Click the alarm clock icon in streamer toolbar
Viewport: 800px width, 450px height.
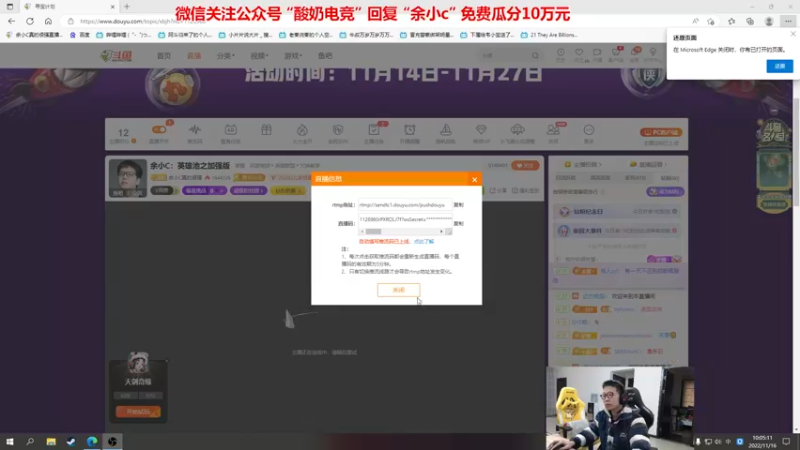pos(410,130)
